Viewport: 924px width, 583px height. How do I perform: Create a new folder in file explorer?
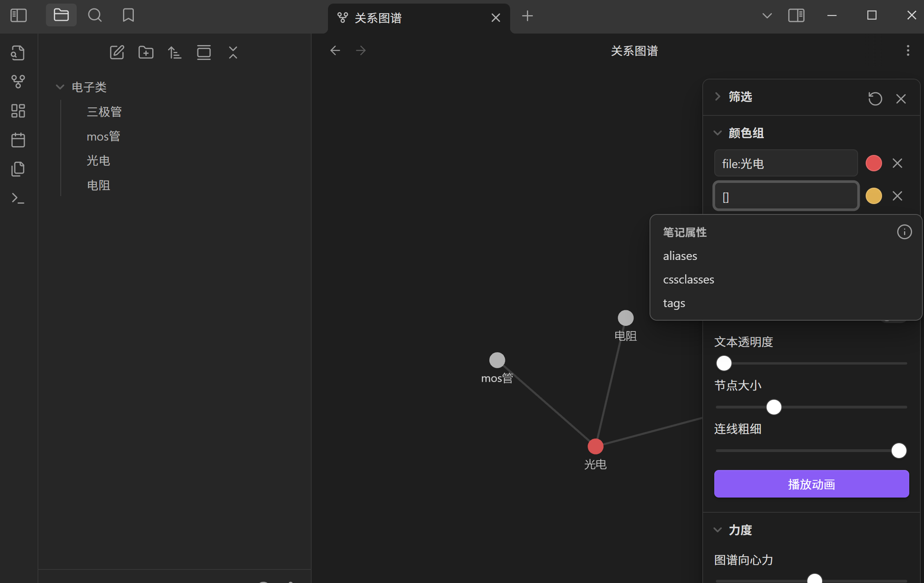pyautogui.click(x=146, y=52)
